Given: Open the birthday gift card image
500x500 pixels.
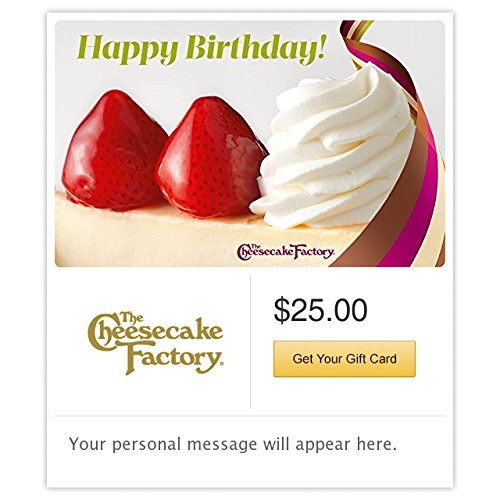Looking at the screenshot, I should pos(250,144).
